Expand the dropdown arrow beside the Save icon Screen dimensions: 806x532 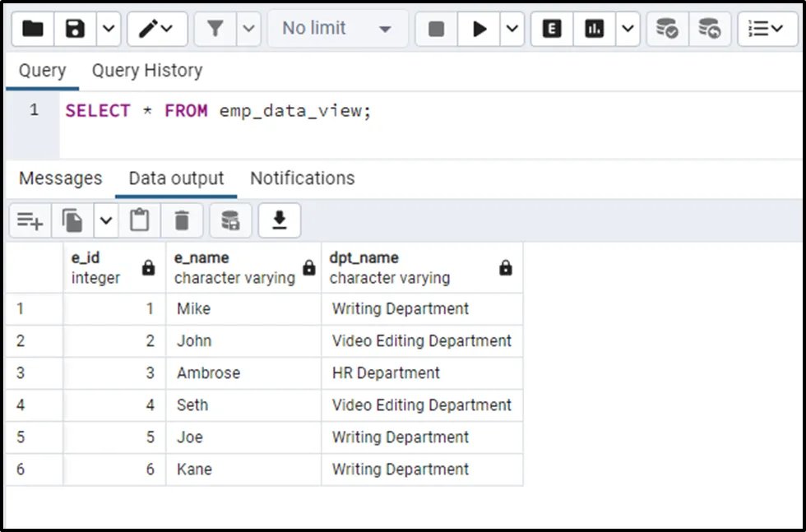pos(109,29)
